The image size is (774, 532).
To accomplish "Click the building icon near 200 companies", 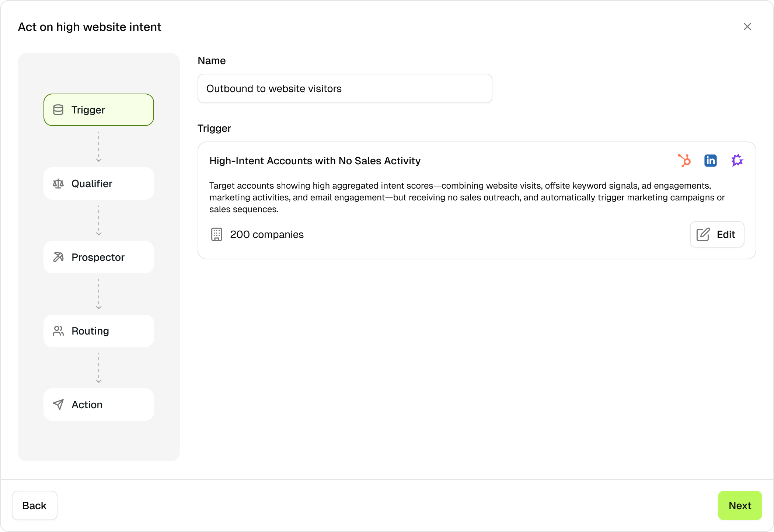I will coord(217,234).
